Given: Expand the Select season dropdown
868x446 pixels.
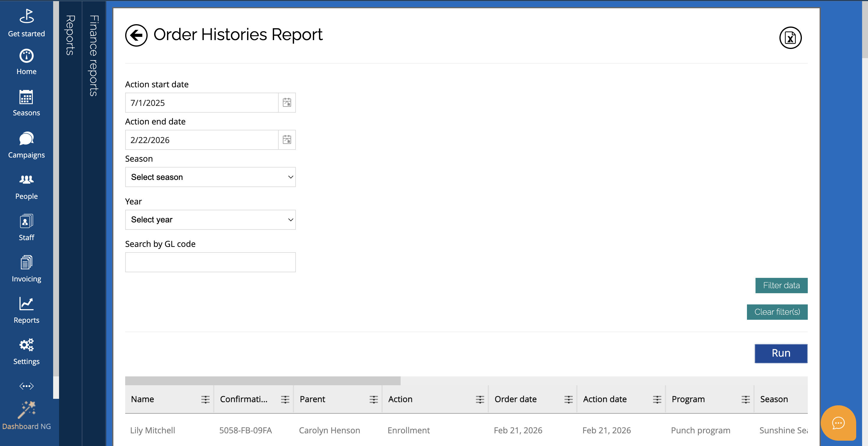Looking at the screenshot, I should (210, 177).
